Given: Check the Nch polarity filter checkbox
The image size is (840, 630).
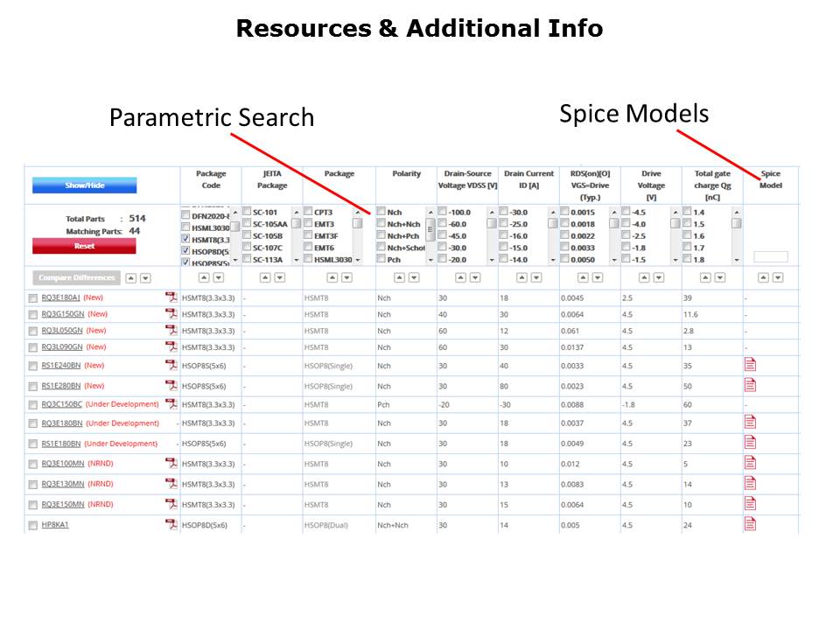Looking at the screenshot, I should (381, 213).
